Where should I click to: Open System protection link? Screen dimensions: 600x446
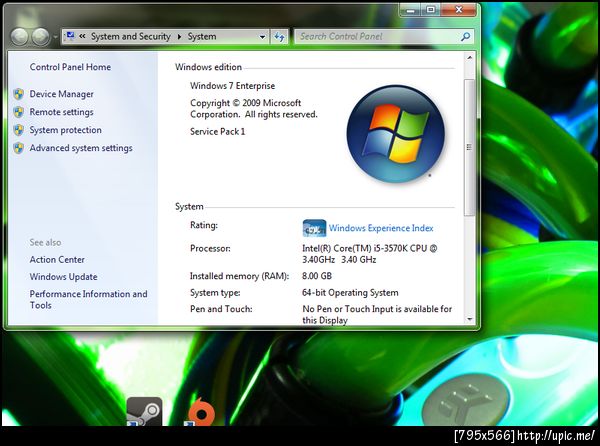[x=65, y=130]
